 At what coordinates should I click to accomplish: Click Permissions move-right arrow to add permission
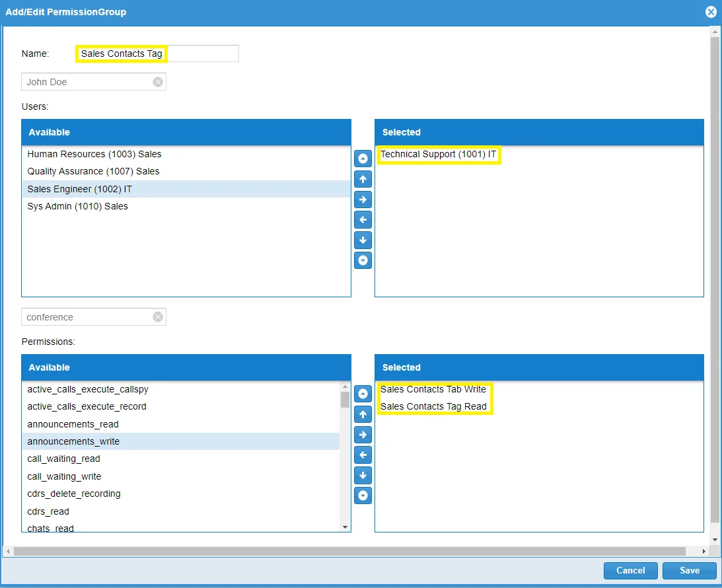(363, 435)
